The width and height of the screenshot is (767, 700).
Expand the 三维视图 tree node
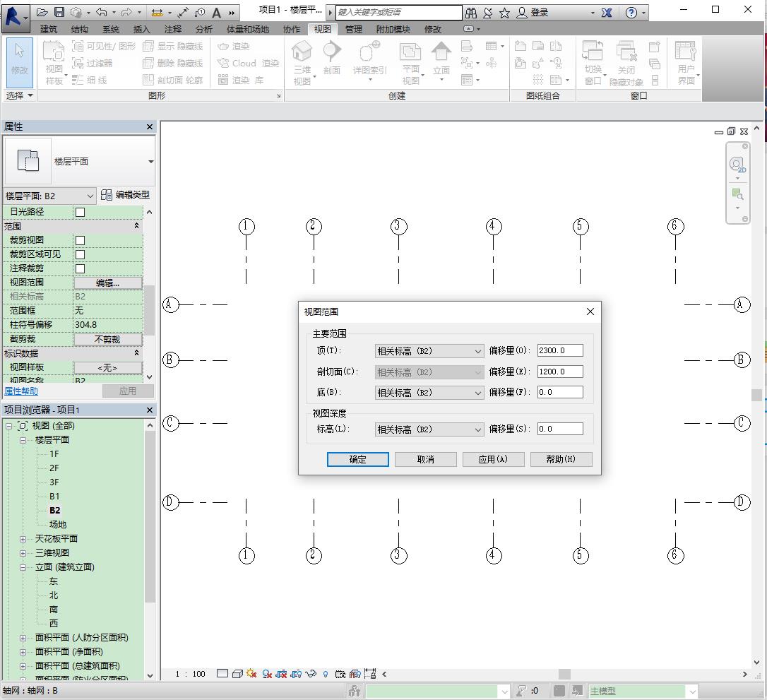pyautogui.click(x=23, y=553)
